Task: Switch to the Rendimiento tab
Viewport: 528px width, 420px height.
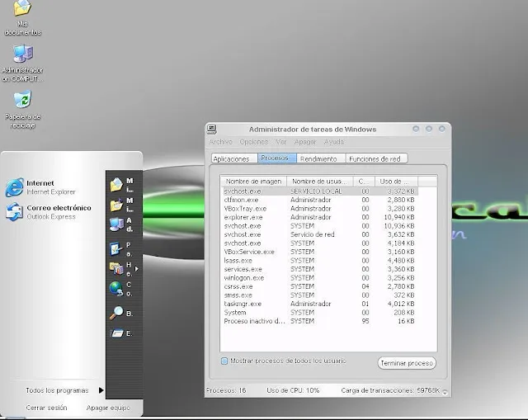Action: point(321,158)
